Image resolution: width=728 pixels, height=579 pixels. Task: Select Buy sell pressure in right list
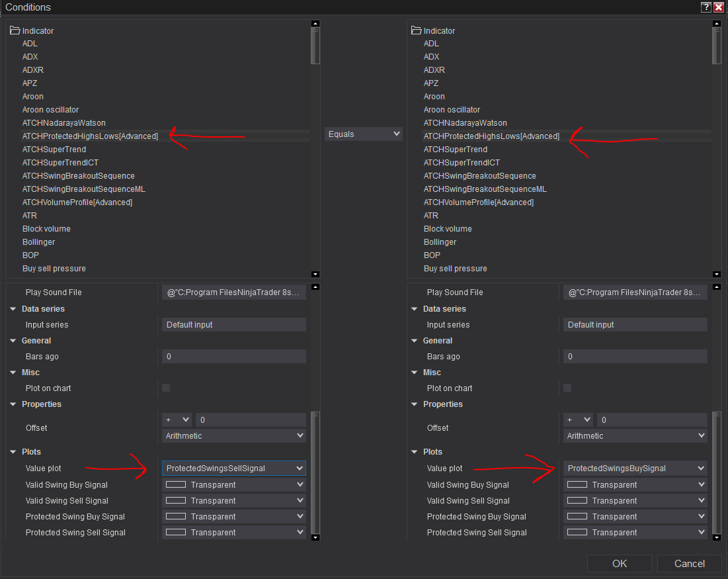(x=456, y=269)
